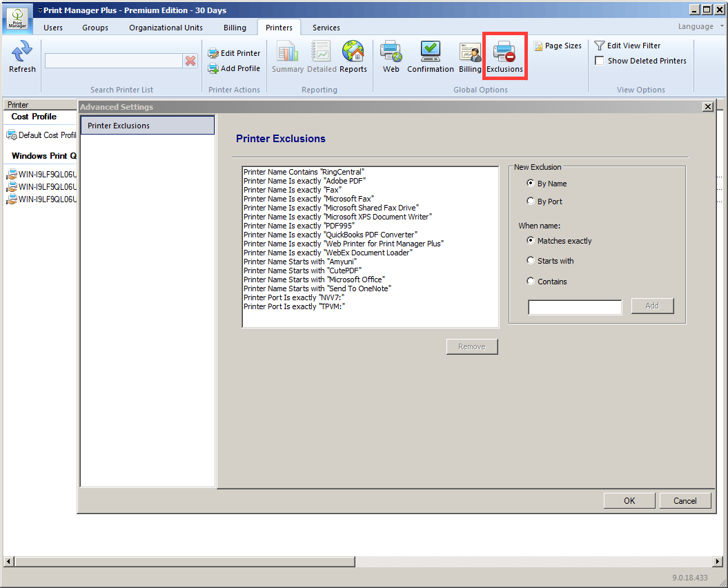The width and height of the screenshot is (728, 588).
Task: Enable Show Deleted Printers checkbox
Action: tap(600, 61)
